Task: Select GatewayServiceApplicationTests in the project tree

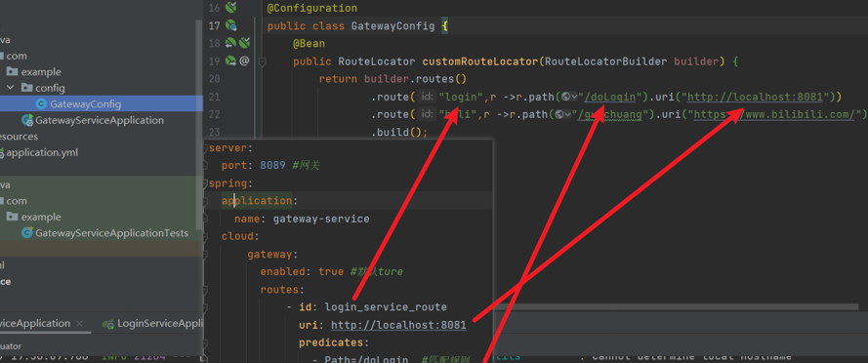Action: (x=112, y=233)
